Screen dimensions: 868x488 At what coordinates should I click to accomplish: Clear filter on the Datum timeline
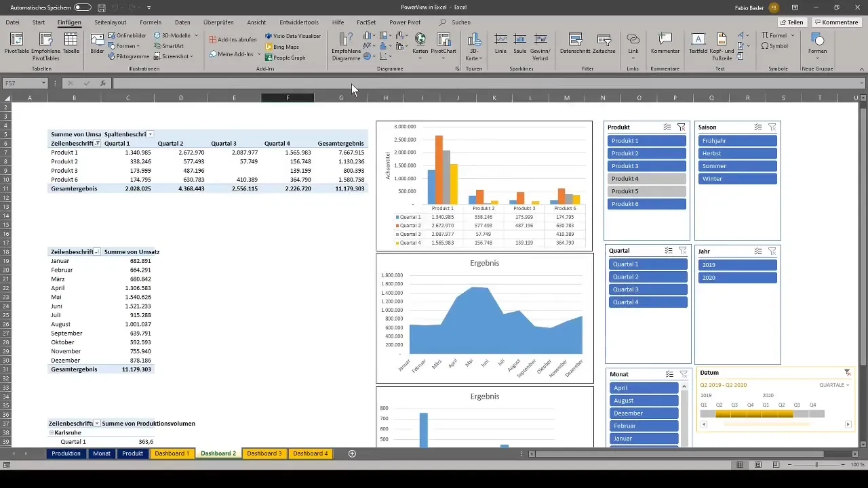847,373
